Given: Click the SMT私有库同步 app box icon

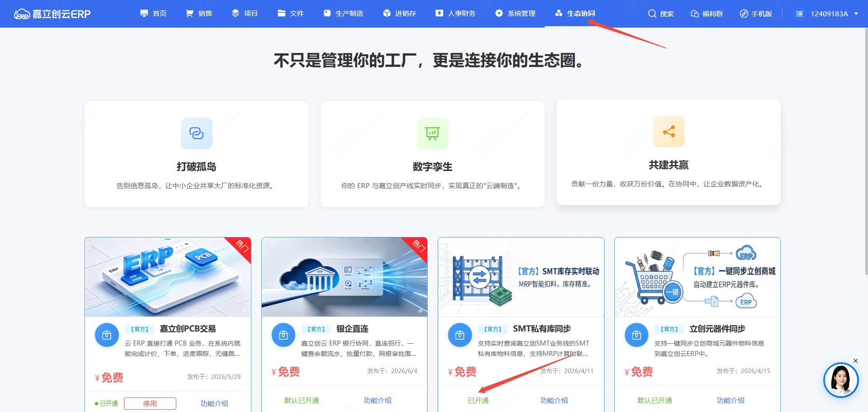Looking at the screenshot, I should tap(460, 335).
